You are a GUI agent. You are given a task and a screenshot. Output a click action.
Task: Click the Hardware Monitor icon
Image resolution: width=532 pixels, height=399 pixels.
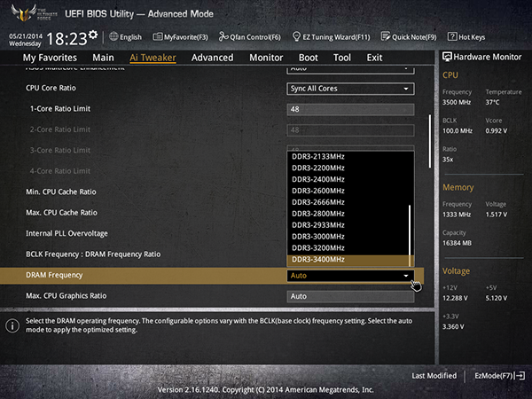click(x=447, y=57)
